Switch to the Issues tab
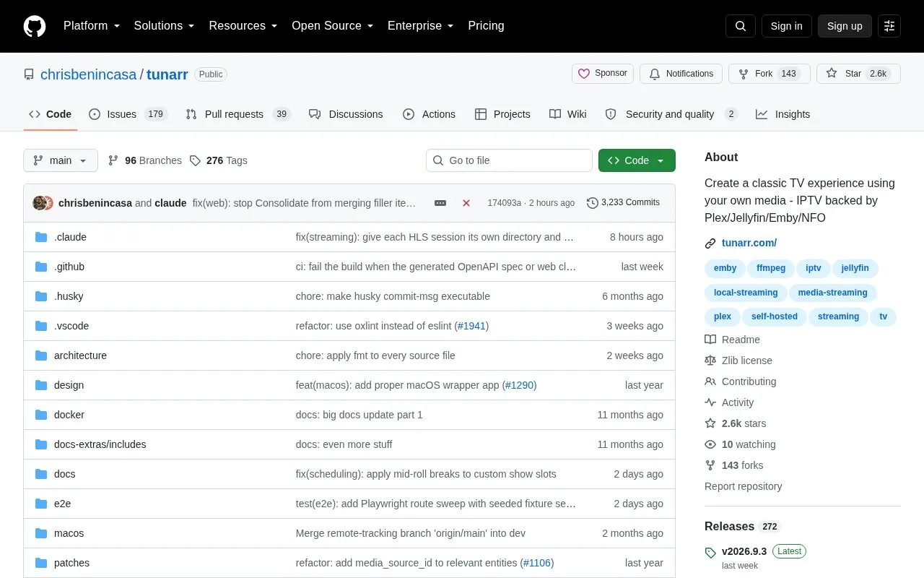The image size is (924, 578). tap(128, 114)
